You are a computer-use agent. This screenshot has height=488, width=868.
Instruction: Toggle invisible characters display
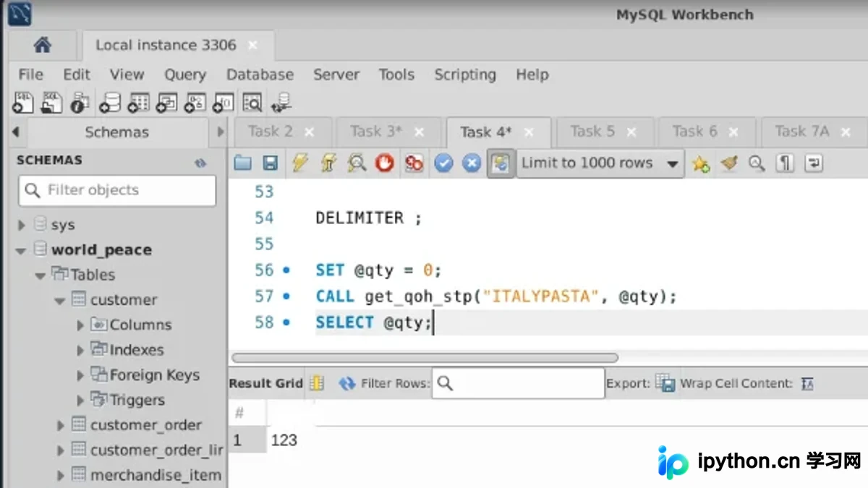coord(785,163)
